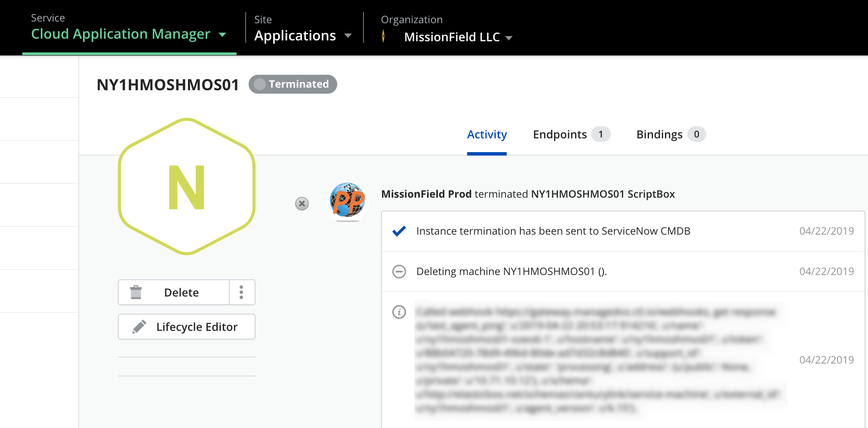Open the MissionField LLC organization dropdown
The width and height of the screenshot is (868, 428).
(x=458, y=37)
